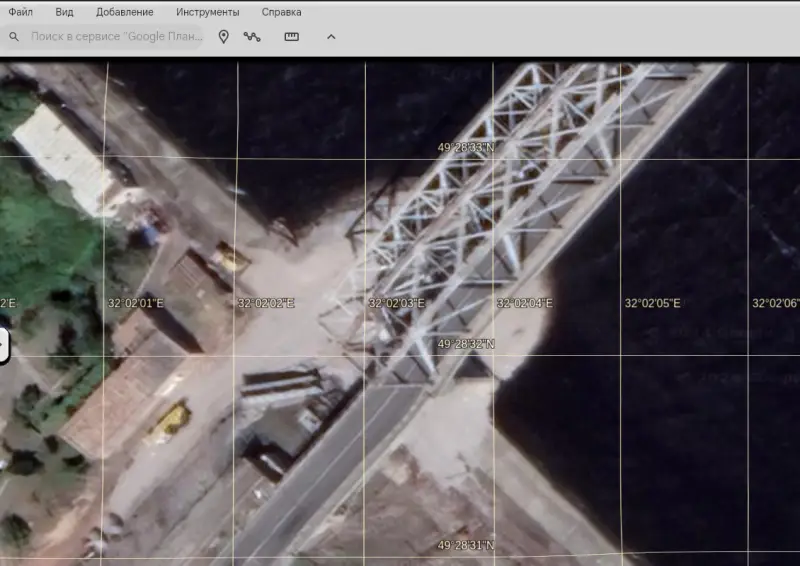Select the add placemark pin icon
This screenshot has height=566, width=800.
pyautogui.click(x=224, y=37)
